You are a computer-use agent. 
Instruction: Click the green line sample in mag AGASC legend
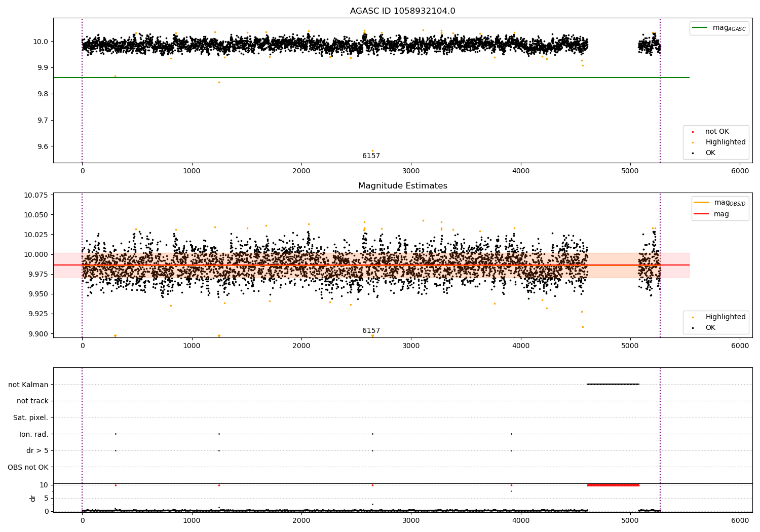pyautogui.click(x=700, y=28)
